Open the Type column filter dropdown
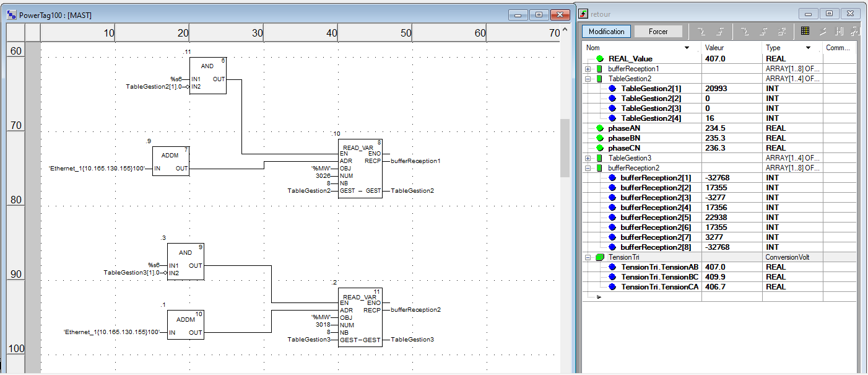The image size is (868, 375). point(808,48)
